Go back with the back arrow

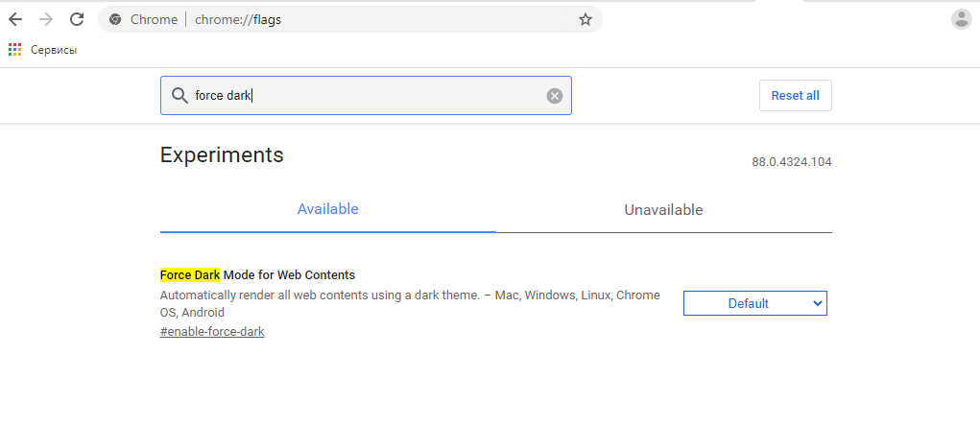[x=15, y=19]
